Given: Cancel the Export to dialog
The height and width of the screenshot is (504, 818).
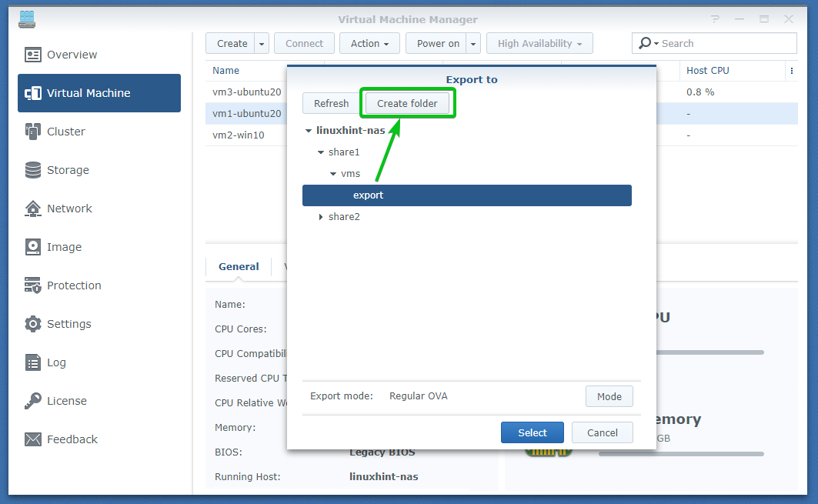Looking at the screenshot, I should 602,432.
